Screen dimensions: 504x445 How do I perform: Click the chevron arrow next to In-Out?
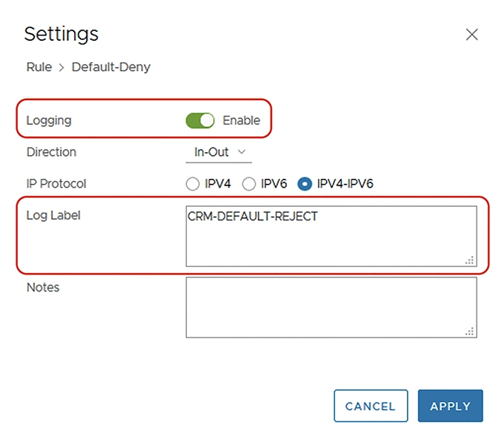point(242,152)
